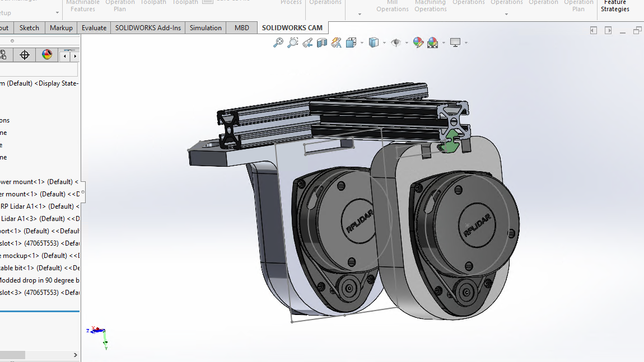Screen dimensions: 644x362
Task: Click the Zoom to Fit icon
Action: (278, 43)
